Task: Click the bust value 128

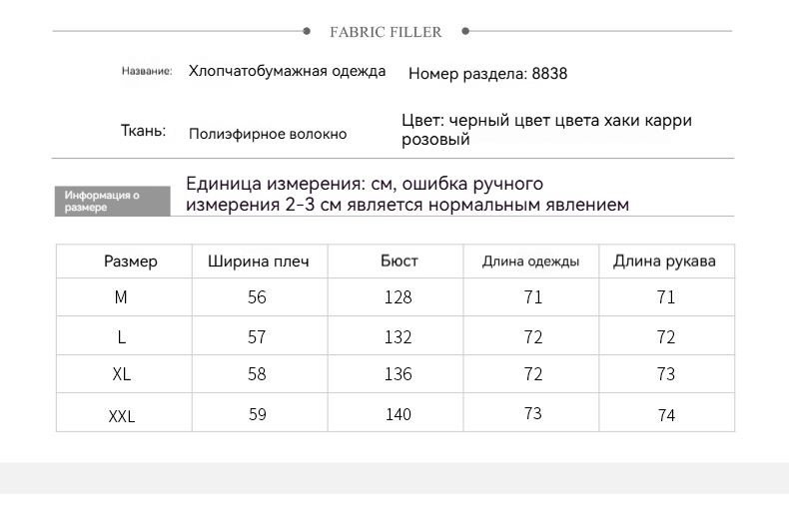Action: (x=398, y=297)
